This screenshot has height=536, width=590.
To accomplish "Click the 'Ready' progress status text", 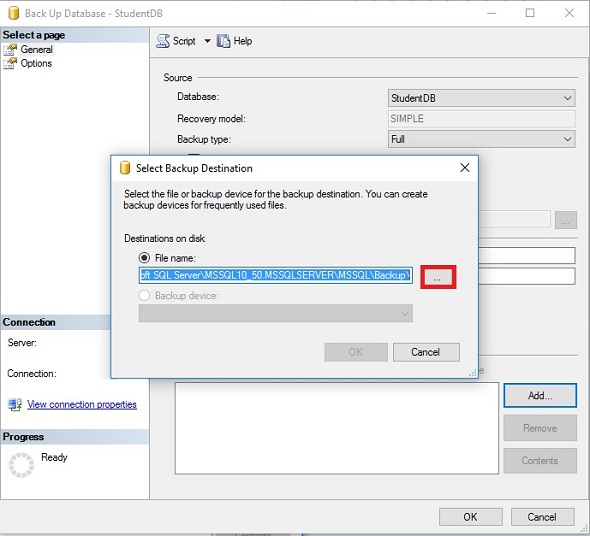I will pyautogui.click(x=54, y=457).
